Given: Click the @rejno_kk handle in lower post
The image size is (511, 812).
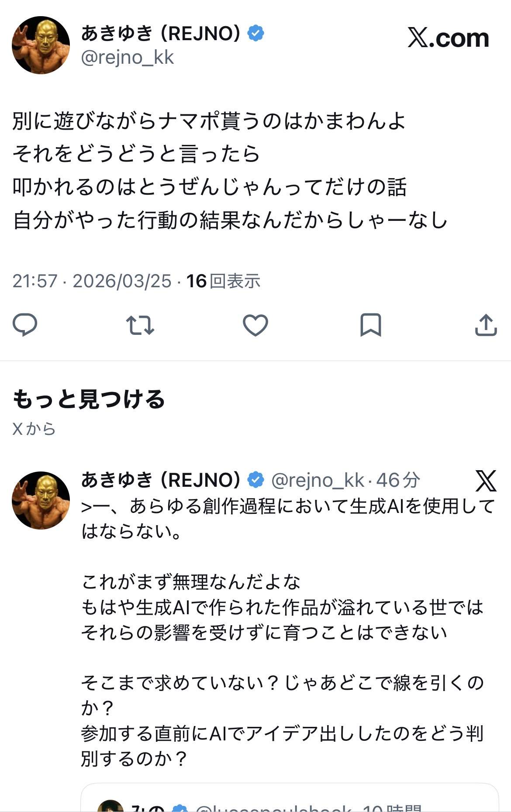Looking at the screenshot, I should click(318, 480).
